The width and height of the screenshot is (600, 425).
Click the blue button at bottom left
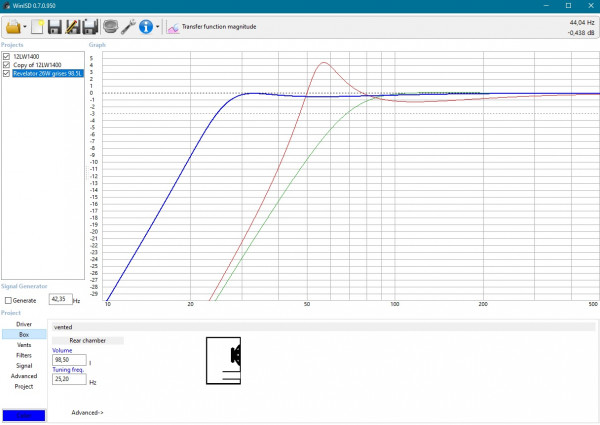(23, 415)
